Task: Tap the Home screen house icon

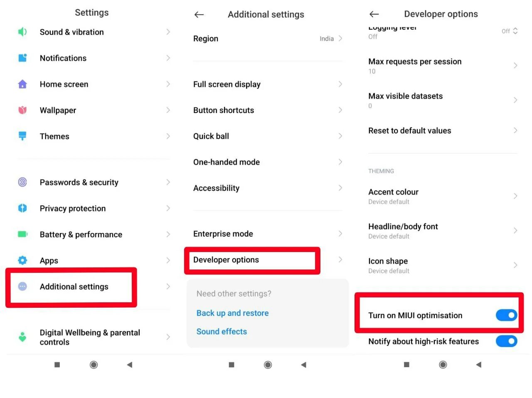Action: [22, 84]
